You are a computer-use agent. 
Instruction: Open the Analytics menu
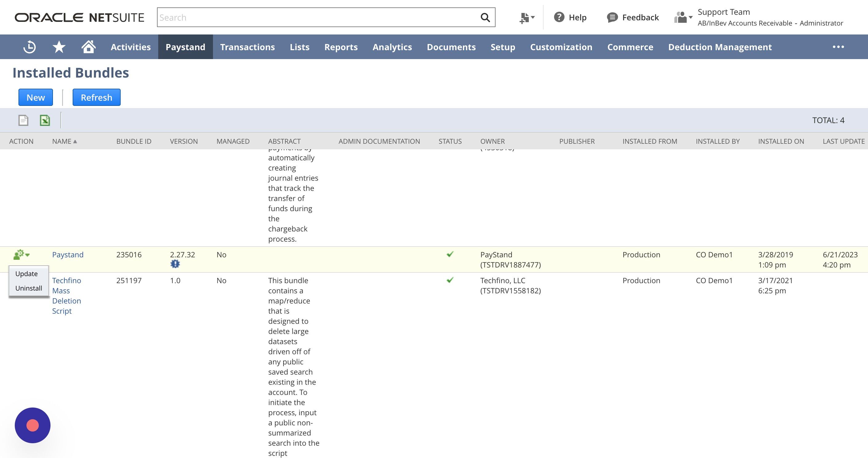pyautogui.click(x=392, y=47)
